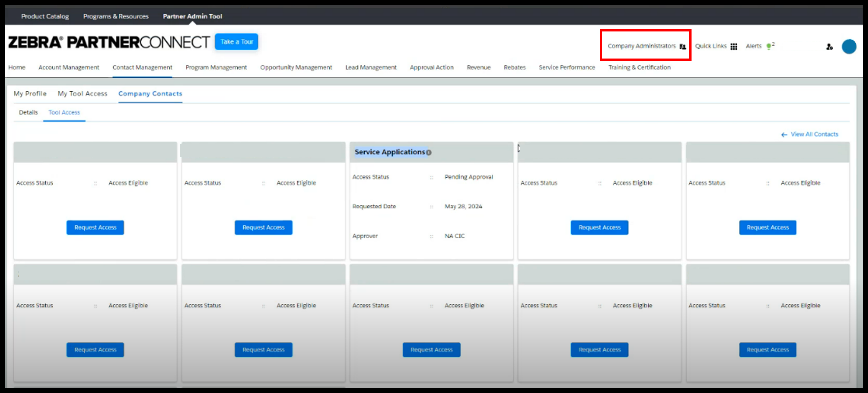Request Access in card immediately right of Service Applications
The image size is (868, 393).
599,227
